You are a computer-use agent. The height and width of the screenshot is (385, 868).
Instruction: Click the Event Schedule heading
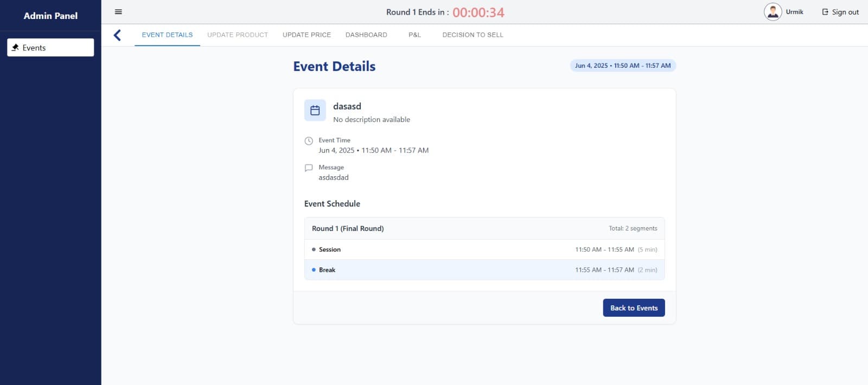click(332, 204)
